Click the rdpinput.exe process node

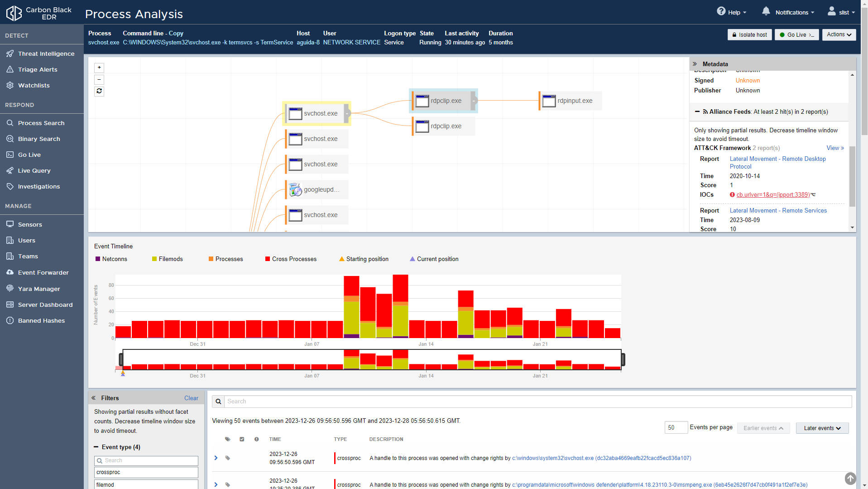570,101
